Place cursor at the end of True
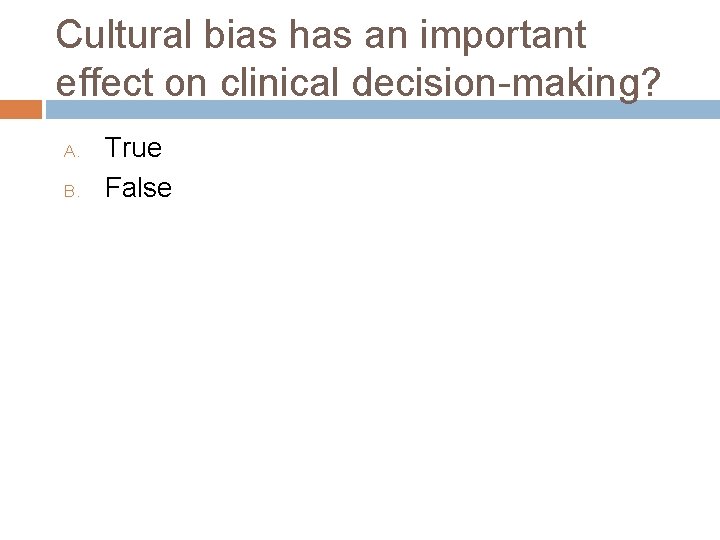The width and height of the screenshot is (720, 540). [x=162, y=148]
